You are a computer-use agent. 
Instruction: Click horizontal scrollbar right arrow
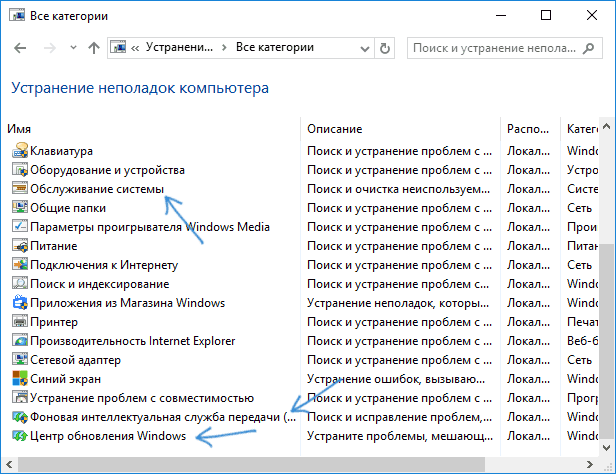click(x=589, y=464)
